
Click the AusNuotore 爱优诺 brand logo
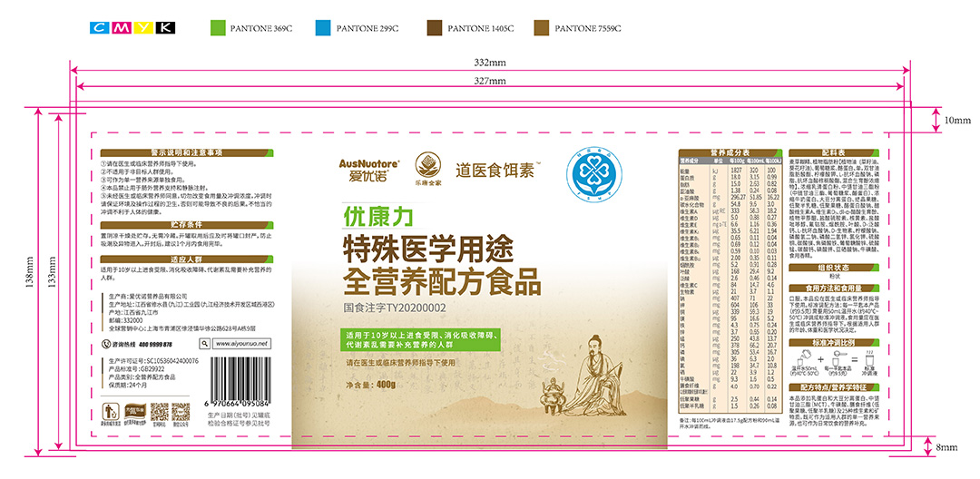[369, 170]
